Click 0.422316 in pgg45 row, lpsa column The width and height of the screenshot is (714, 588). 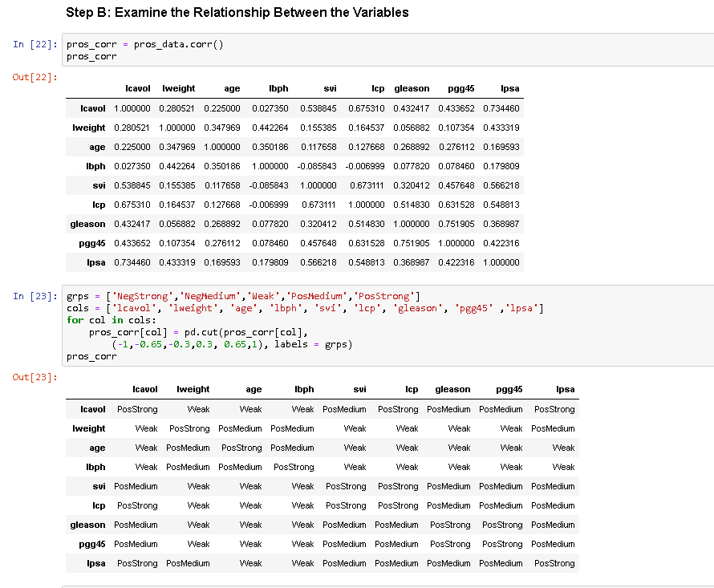[x=501, y=243]
